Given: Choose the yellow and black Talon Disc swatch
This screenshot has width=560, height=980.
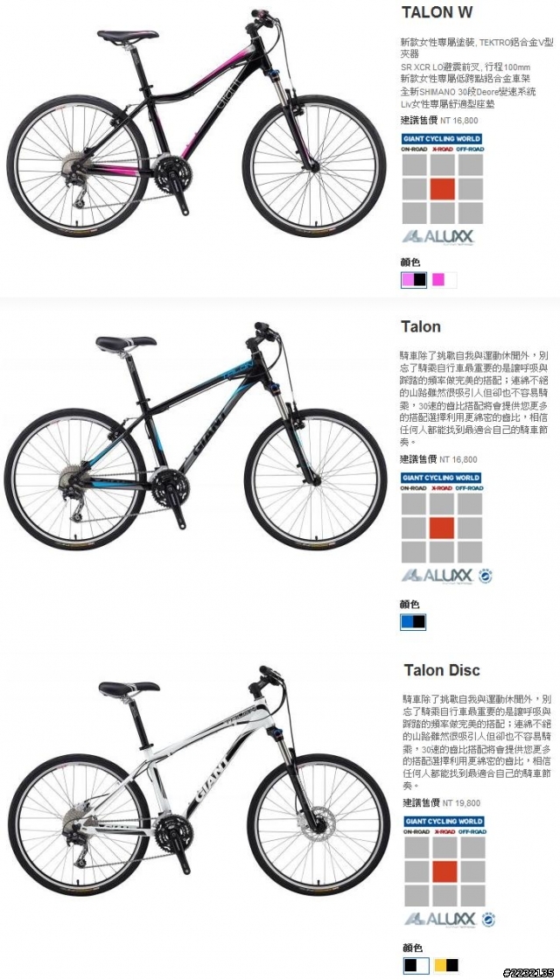Looking at the screenshot, I should tap(446, 965).
